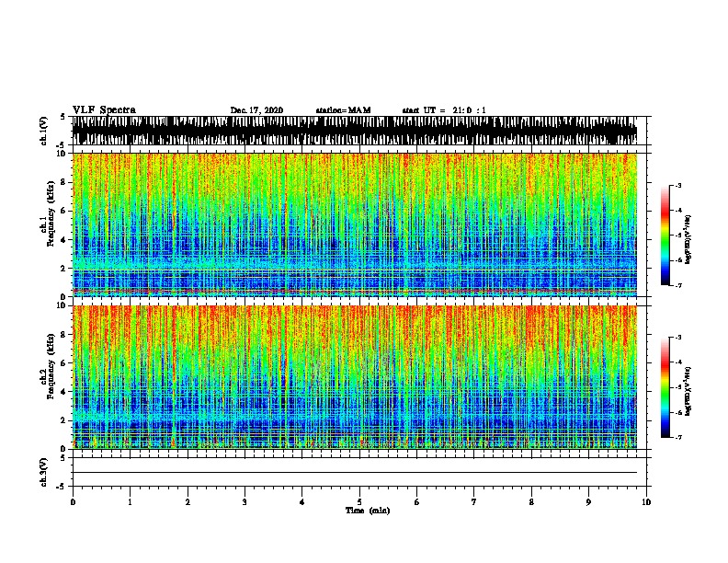This screenshot has width=728, height=563.
Task: Click time axis tick label "8"
Action: point(531,502)
